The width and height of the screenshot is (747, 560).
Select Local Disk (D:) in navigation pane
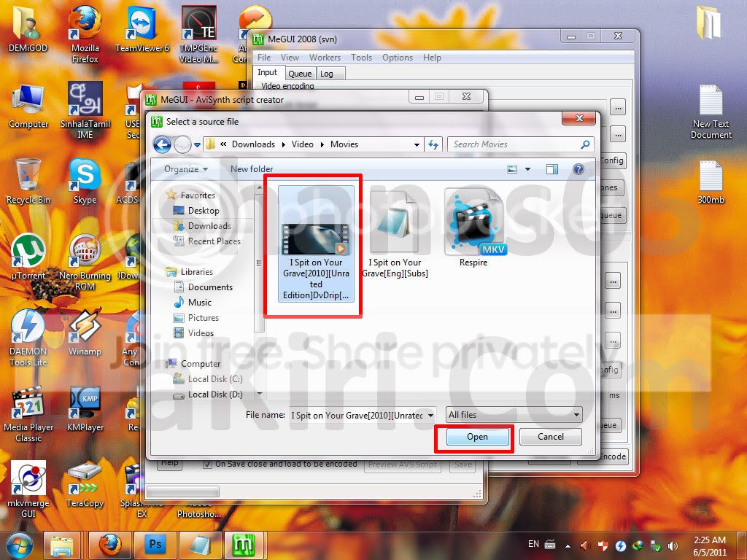(x=208, y=394)
